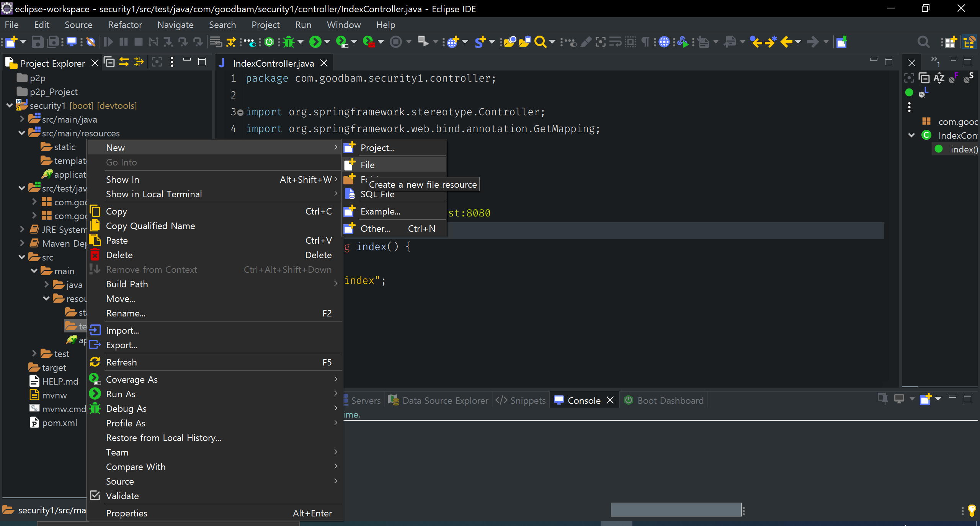Select File in the New submenu
This screenshot has width=980, height=526.
(x=367, y=165)
